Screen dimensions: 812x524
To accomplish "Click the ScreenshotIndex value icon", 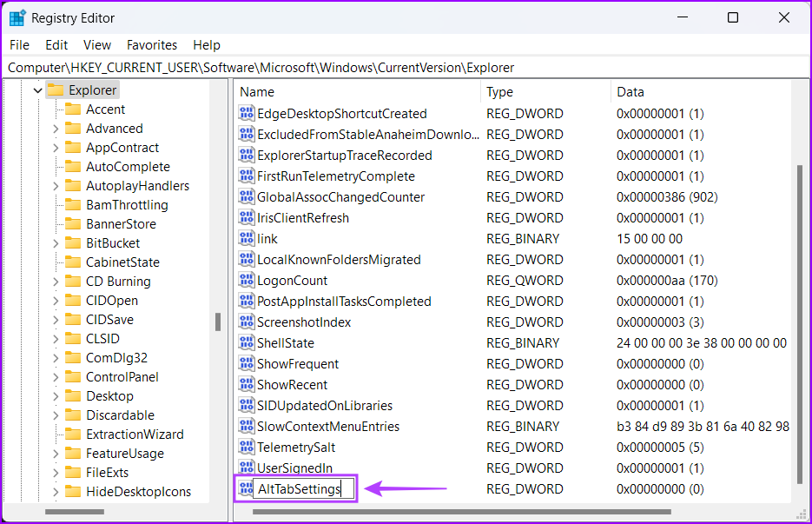I will [247, 322].
